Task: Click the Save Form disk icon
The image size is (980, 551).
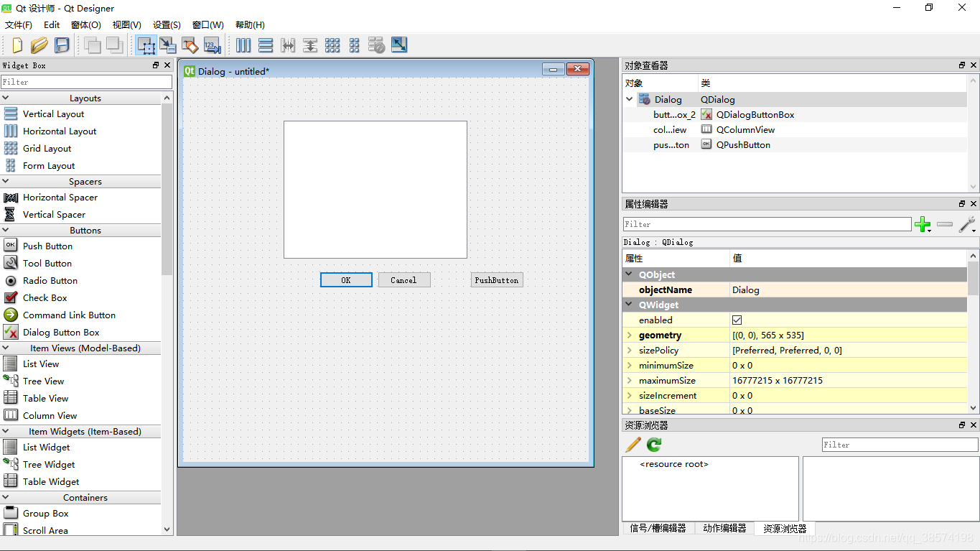Action: (x=62, y=45)
